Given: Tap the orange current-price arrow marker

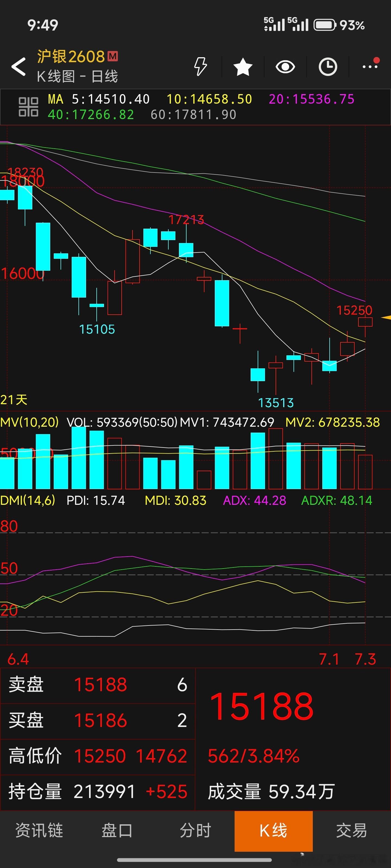Looking at the screenshot, I should [386, 317].
